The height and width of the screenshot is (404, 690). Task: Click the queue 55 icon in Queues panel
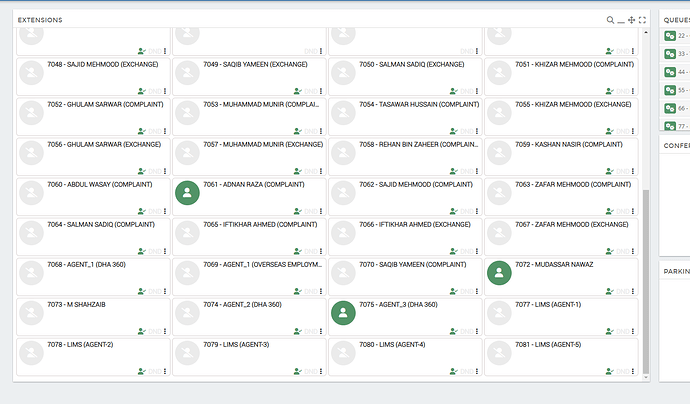coord(670,90)
